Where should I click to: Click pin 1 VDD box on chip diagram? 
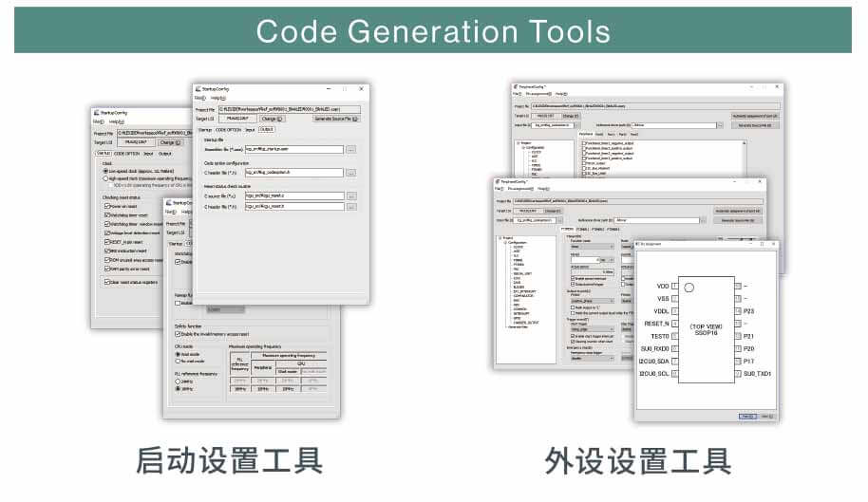(x=675, y=286)
